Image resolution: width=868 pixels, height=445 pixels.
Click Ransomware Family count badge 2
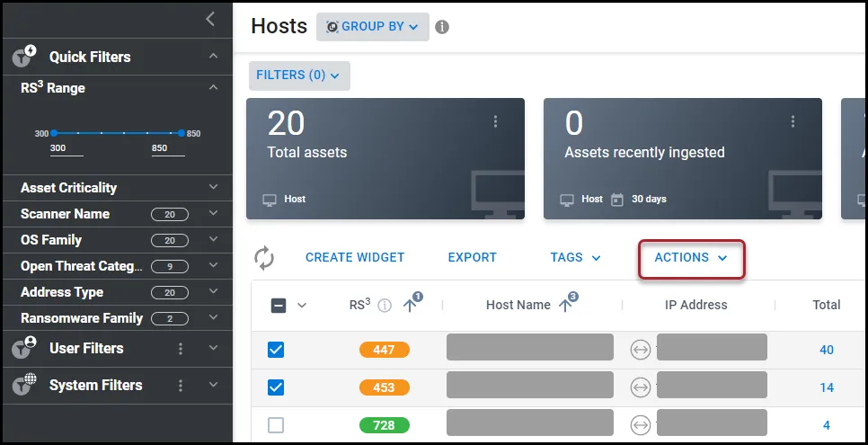pyautogui.click(x=170, y=318)
